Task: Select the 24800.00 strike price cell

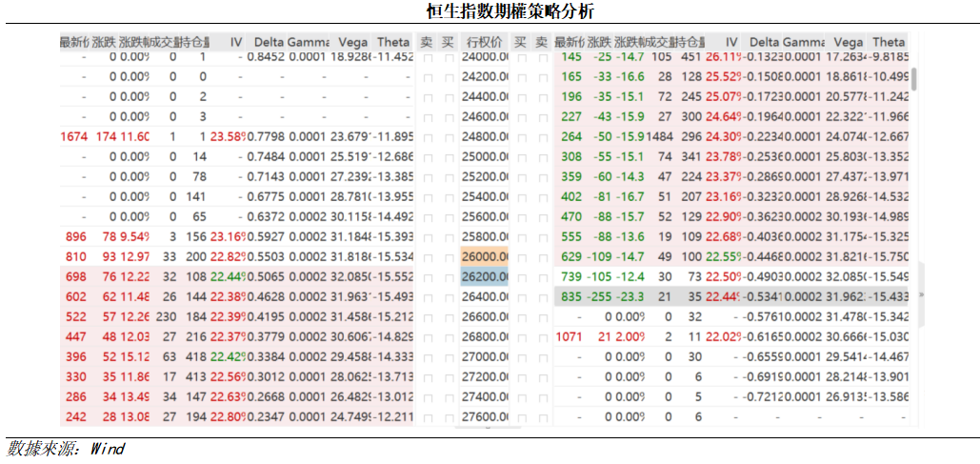Action: click(x=485, y=137)
